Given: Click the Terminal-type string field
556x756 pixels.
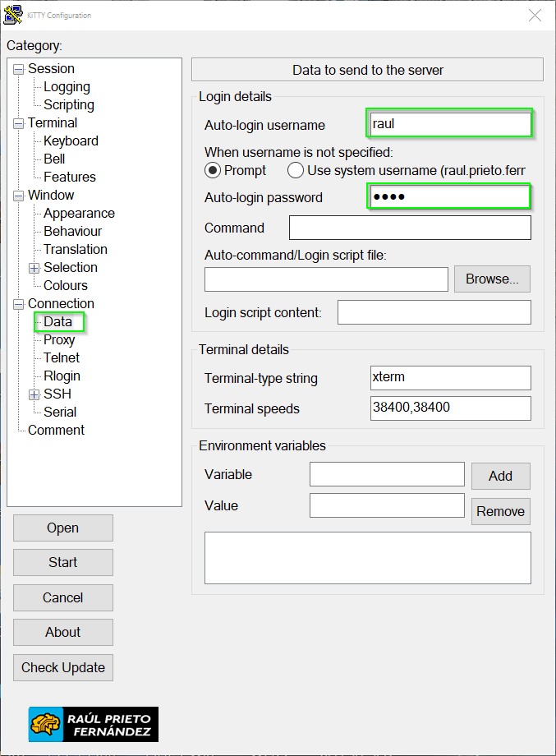Looking at the screenshot, I should [x=450, y=378].
